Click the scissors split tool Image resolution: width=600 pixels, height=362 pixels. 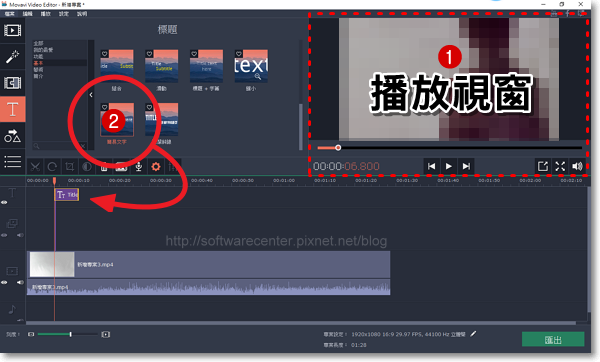[x=35, y=166]
